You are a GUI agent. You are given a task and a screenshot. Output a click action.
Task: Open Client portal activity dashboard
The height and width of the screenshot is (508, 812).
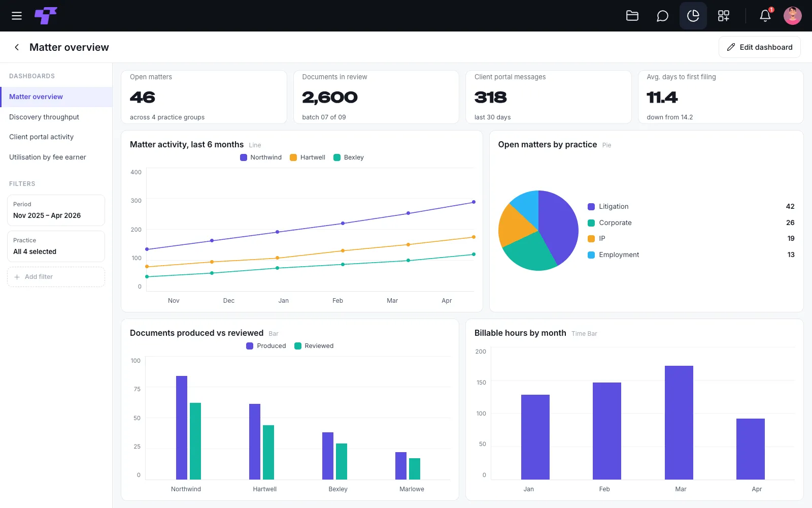(x=56, y=137)
